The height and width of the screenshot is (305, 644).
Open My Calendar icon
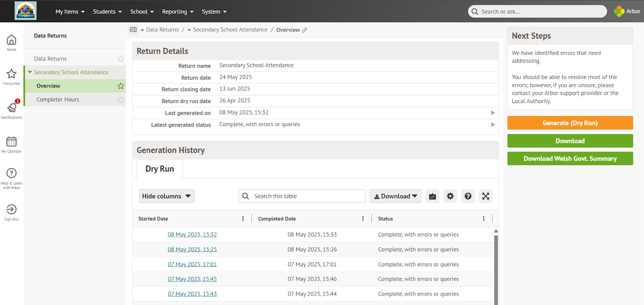point(11,142)
